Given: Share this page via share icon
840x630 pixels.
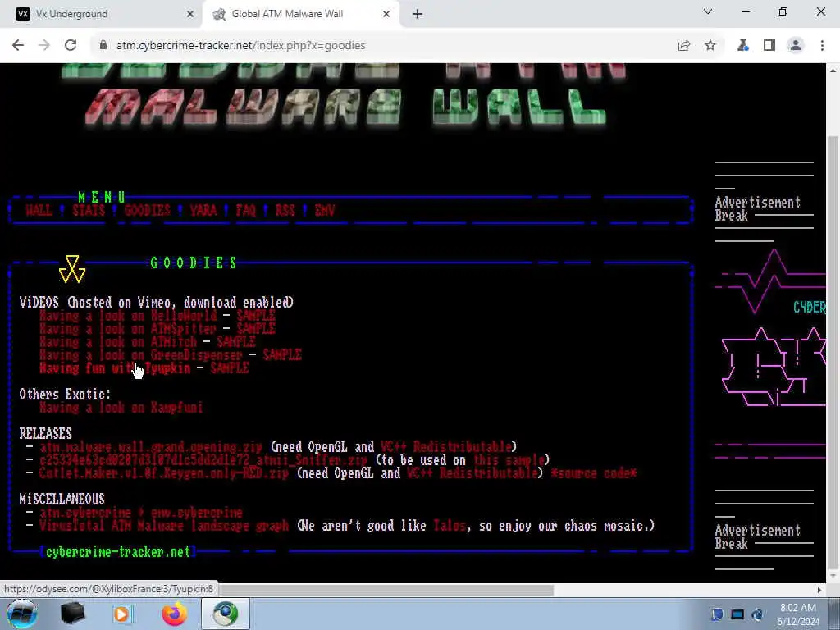Looking at the screenshot, I should coord(683,46).
